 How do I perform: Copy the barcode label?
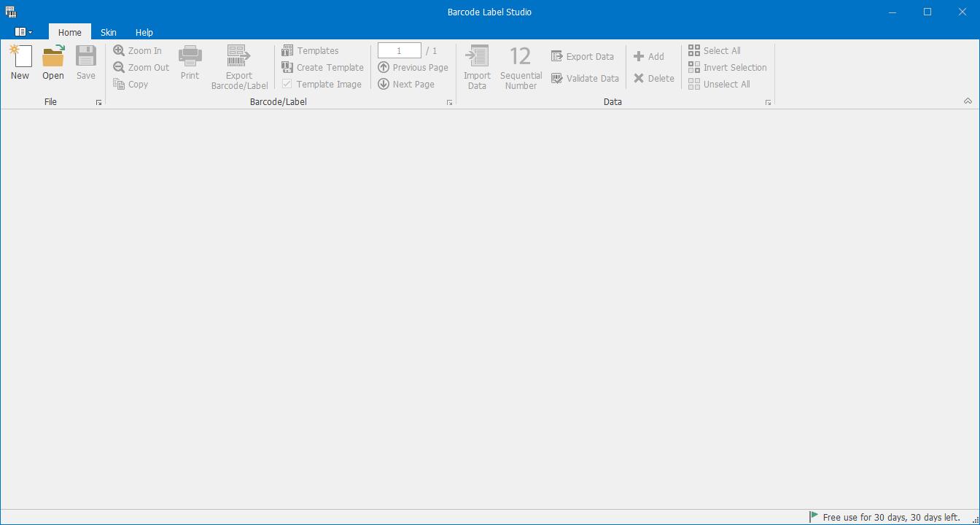pos(131,84)
